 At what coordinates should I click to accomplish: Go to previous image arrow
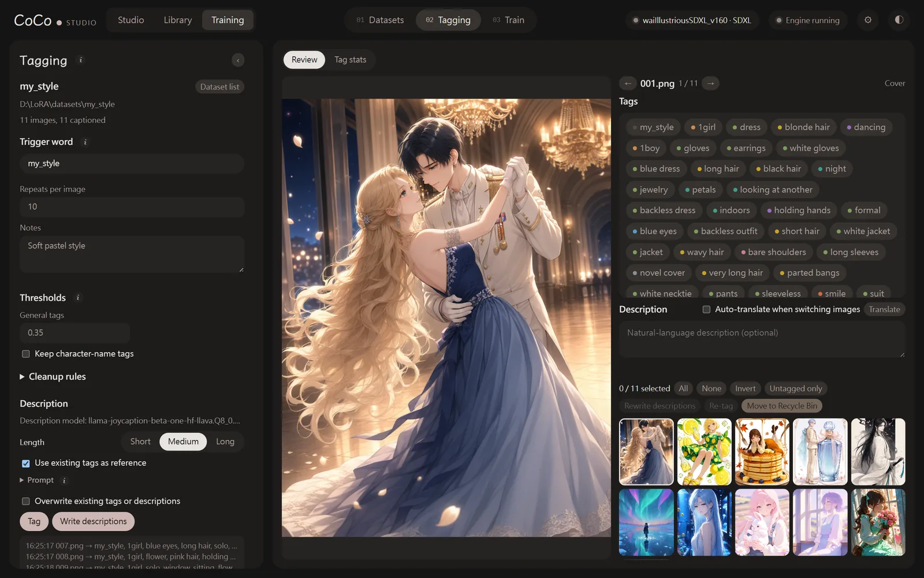pos(628,83)
